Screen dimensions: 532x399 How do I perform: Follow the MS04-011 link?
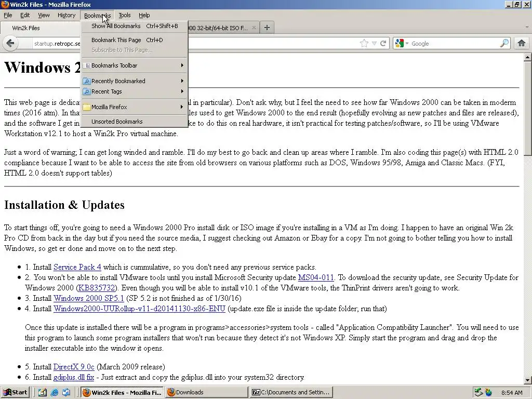coord(316,277)
